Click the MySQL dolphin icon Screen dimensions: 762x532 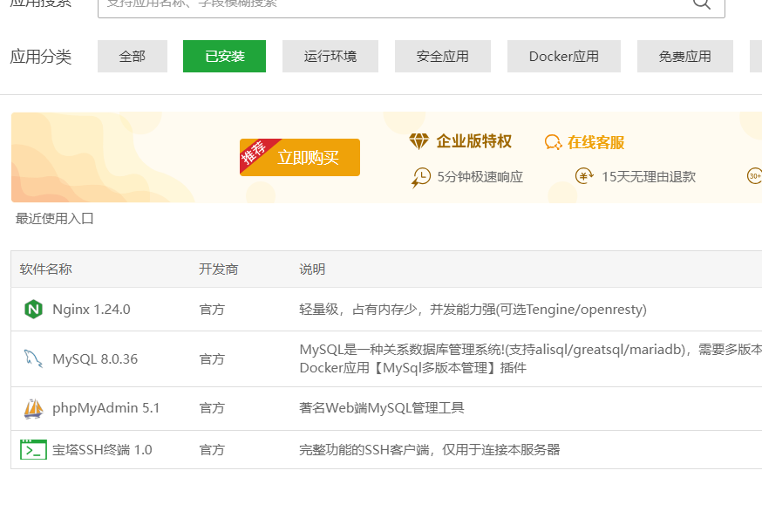coord(33,358)
